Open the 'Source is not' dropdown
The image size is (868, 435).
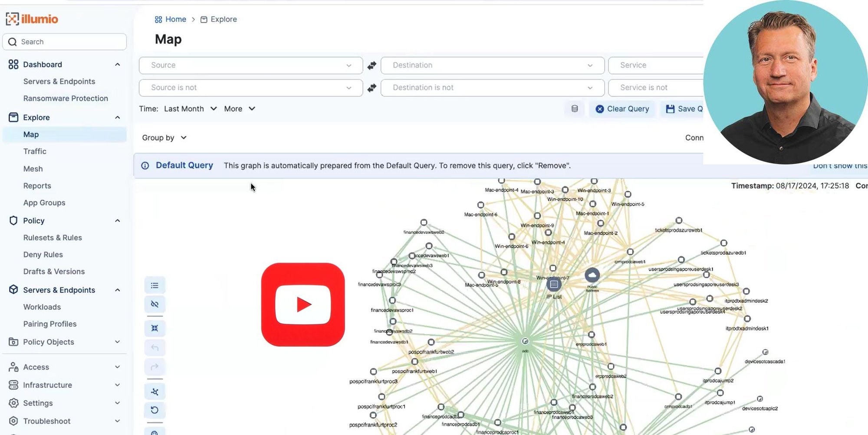pos(251,88)
